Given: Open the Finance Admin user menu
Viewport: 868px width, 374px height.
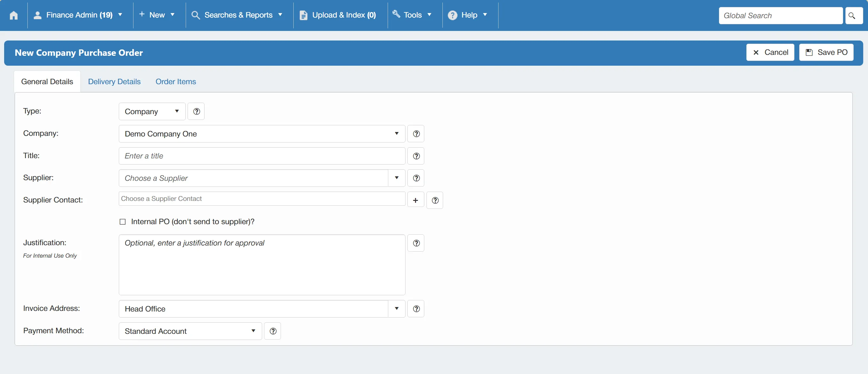Looking at the screenshot, I should (x=78, y=15).
